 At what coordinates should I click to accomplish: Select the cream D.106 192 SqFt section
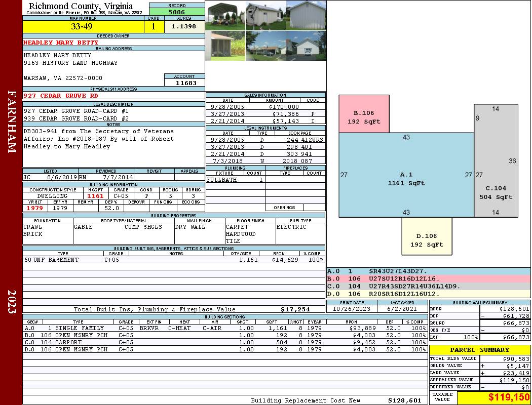(x=427, y=236)
